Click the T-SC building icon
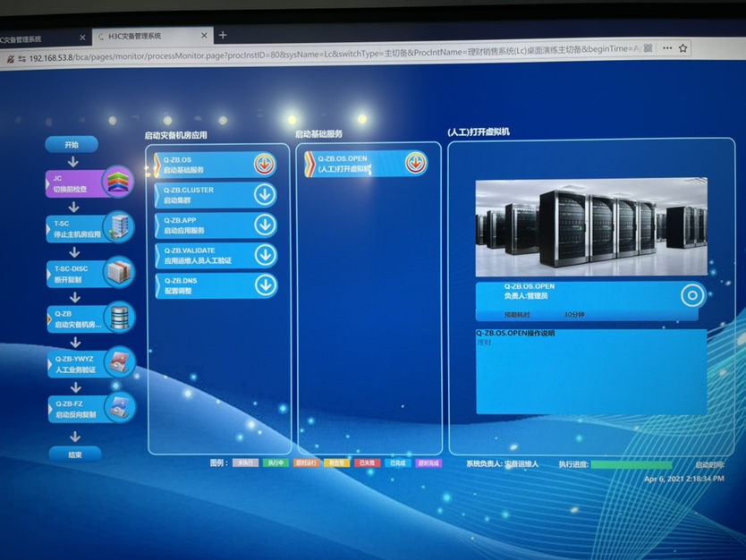The height and width of the screenshot is (560, 746). (x=118, y=226)
